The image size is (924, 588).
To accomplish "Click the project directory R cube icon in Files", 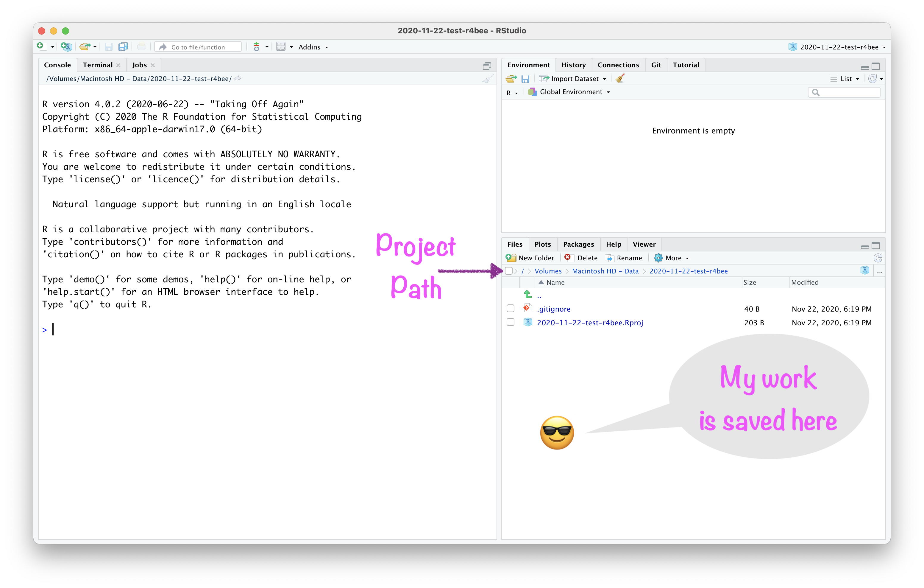I will (864, 270).
